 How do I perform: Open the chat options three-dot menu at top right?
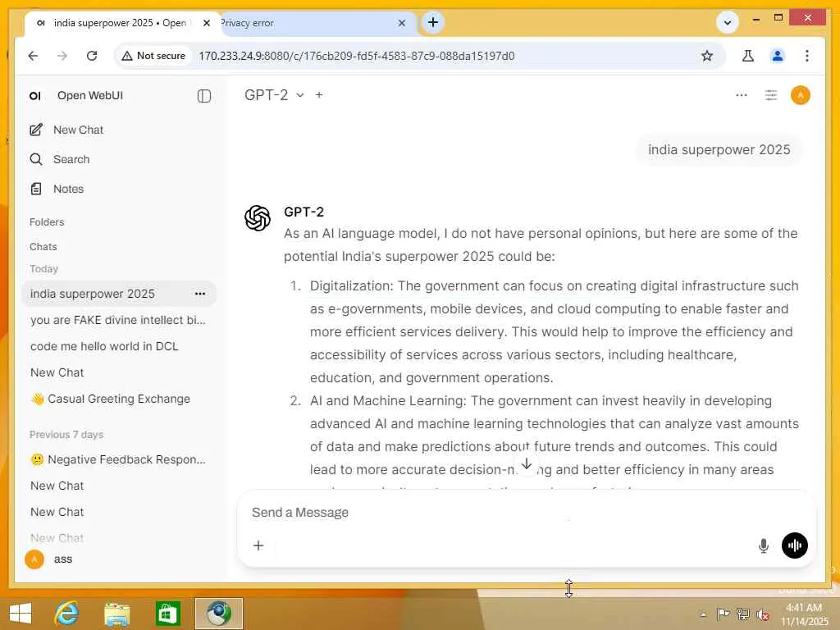point(742,95)
